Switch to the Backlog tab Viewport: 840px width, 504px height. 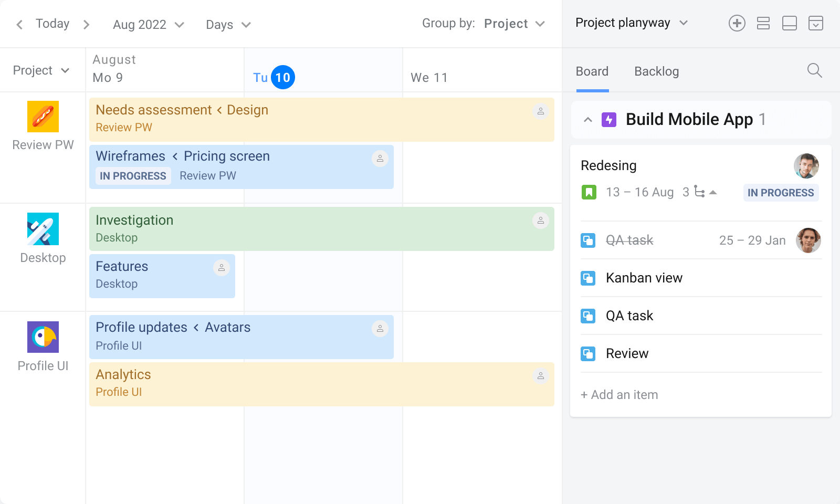(x=656, y=71)
